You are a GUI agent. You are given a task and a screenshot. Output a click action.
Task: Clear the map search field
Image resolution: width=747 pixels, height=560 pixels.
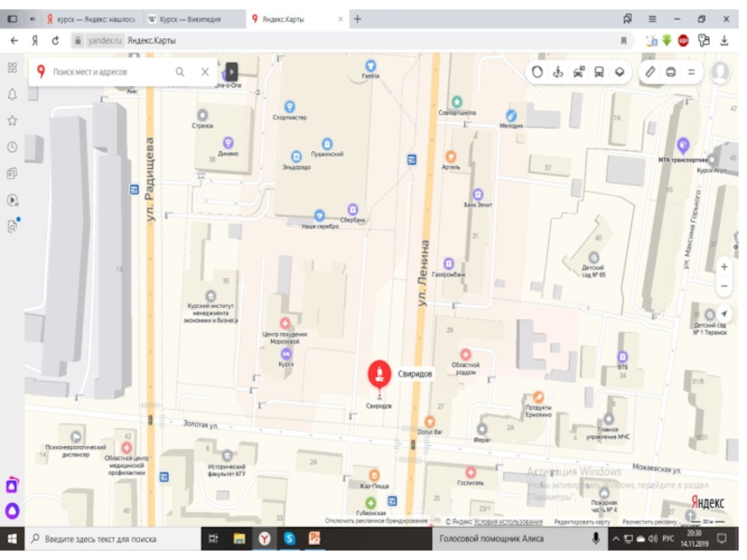pyautogui.click(x=204, y=72)
